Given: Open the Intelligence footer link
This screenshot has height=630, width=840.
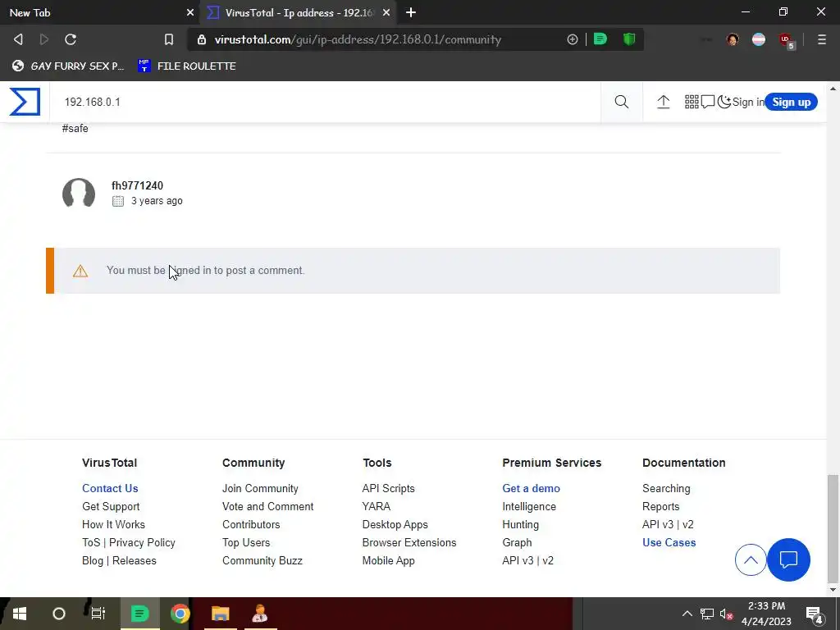Looking at the screenshot, I should point(529,506).
